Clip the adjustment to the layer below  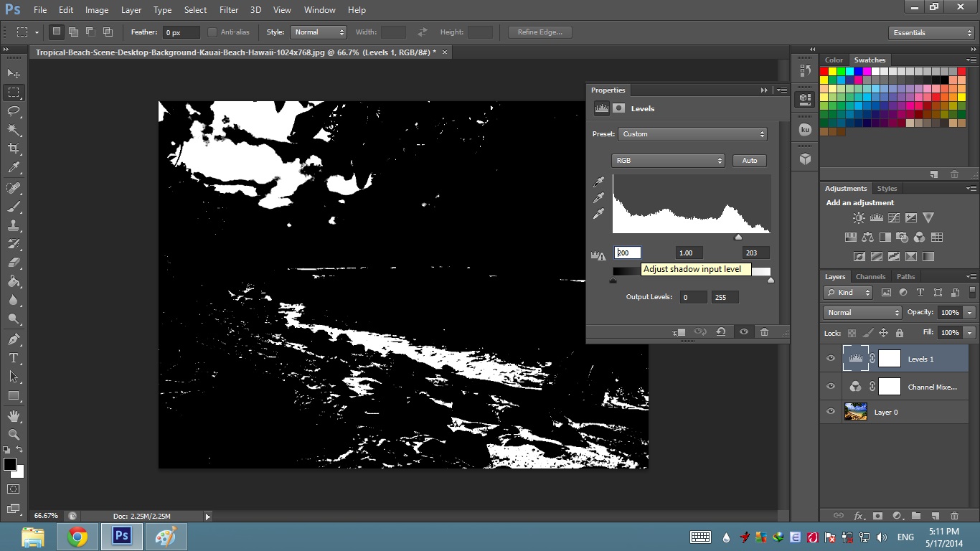679,332
